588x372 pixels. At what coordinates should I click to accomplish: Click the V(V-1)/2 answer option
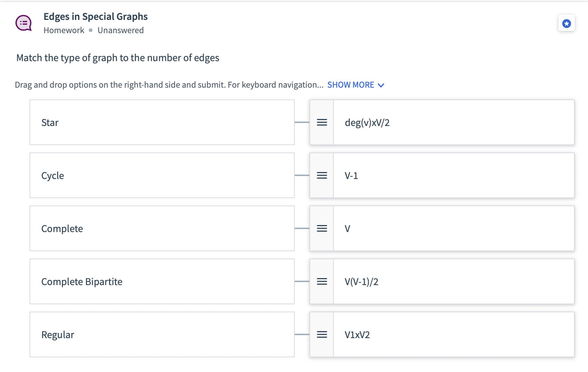click(453, 281)
